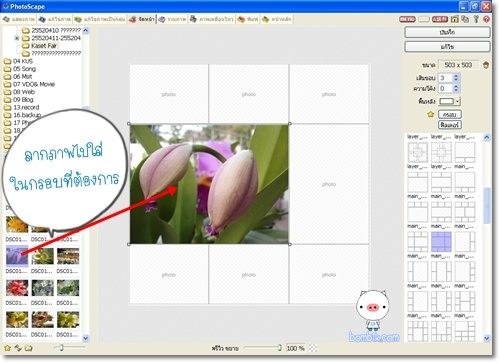Click the Edit button below Save
Screen dimensions: 500x363
point(447,47)
